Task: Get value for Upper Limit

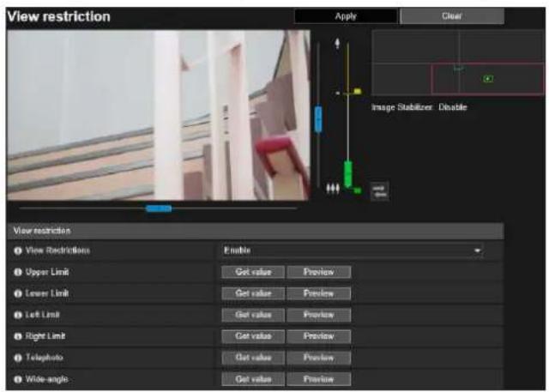Action: (253, 272)
